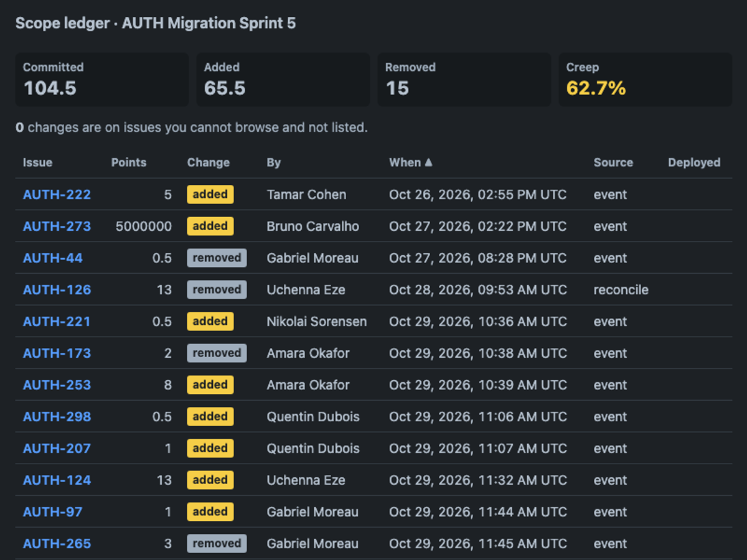Open issue AUTH-221 link
The image size is (747, 560).
[57, 322]
